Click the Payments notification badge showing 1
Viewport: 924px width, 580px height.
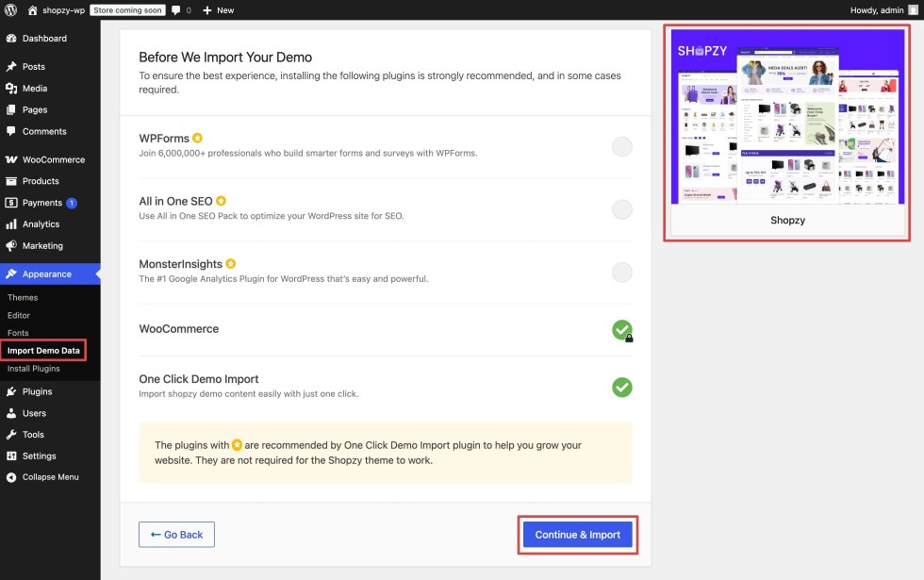[72, 203]
